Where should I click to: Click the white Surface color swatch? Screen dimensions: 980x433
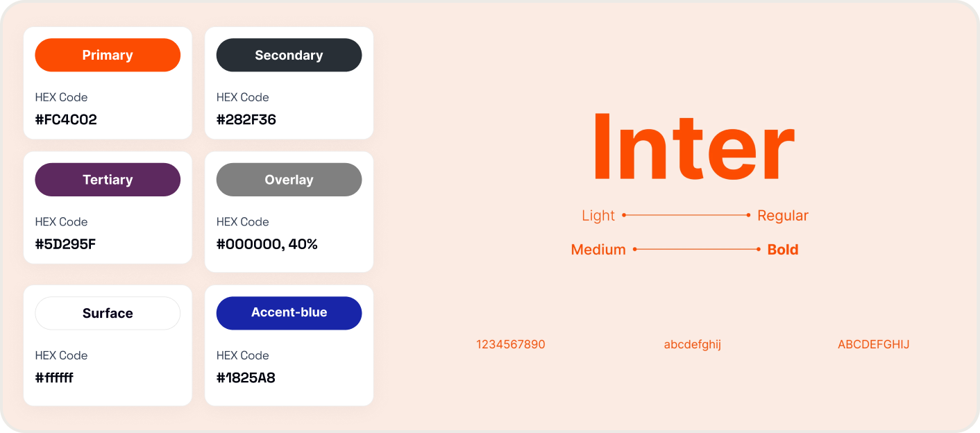tap(108, 313)
